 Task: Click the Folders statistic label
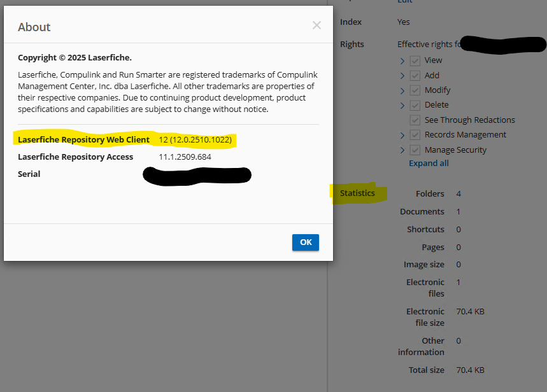(430, 193)
